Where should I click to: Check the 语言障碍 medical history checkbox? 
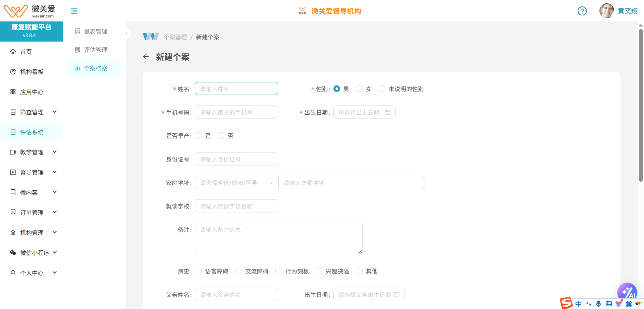(198, 271)
